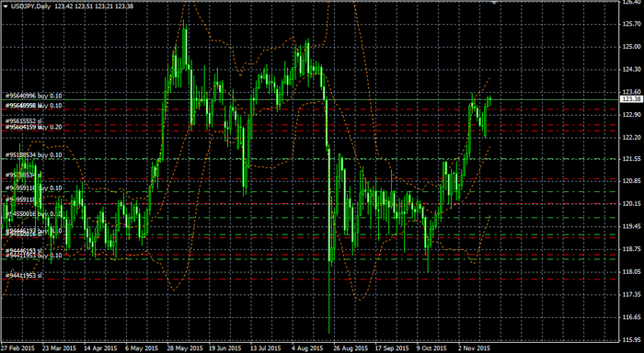Select the USDJPY,Daily chart title text
644x353 pixels.
click(x=30, y=6)
